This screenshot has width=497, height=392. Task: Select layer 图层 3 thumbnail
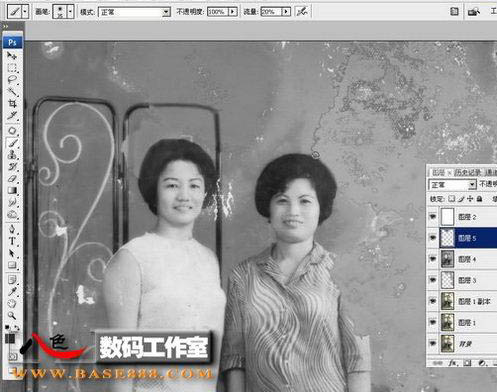447,280
